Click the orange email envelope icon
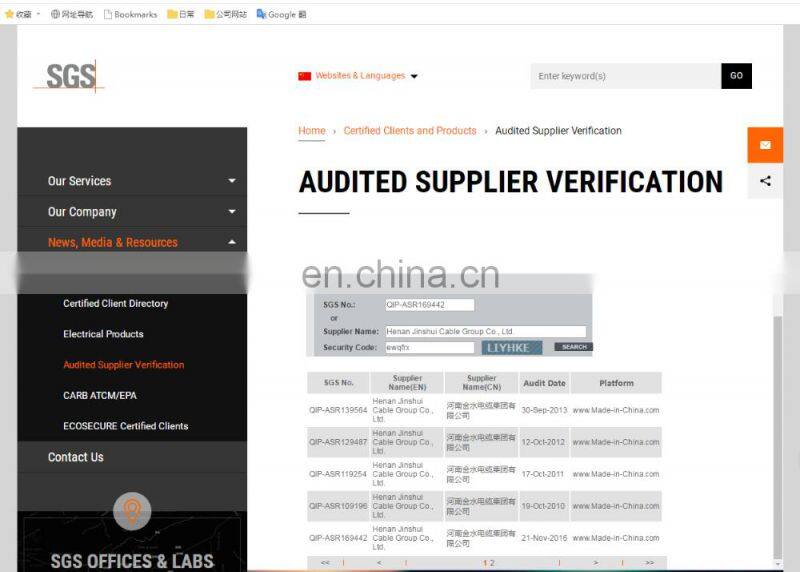This screenshot has height=572, width=800. tap(765, 145)
